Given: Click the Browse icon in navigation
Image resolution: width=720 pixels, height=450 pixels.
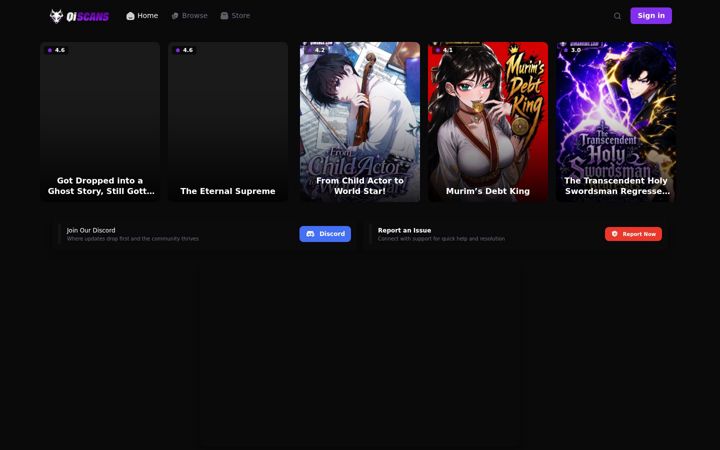Looking at the screenshot, I should 175,16.
